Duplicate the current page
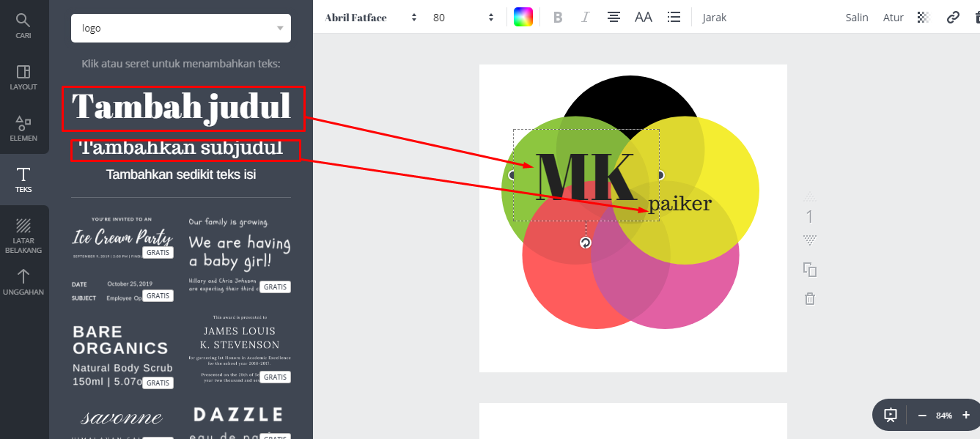This screenshot has width=980, height=439. click(809, 270)
